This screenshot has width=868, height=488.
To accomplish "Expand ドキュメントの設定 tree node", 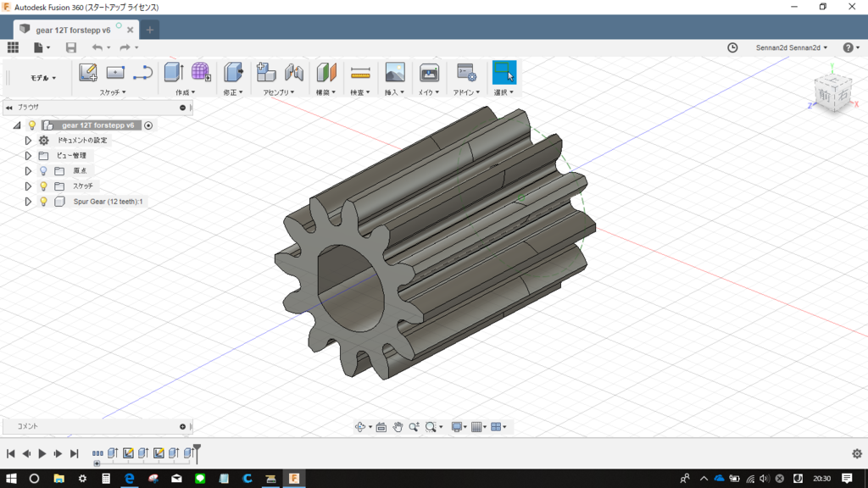I will [x=28, y=141].
